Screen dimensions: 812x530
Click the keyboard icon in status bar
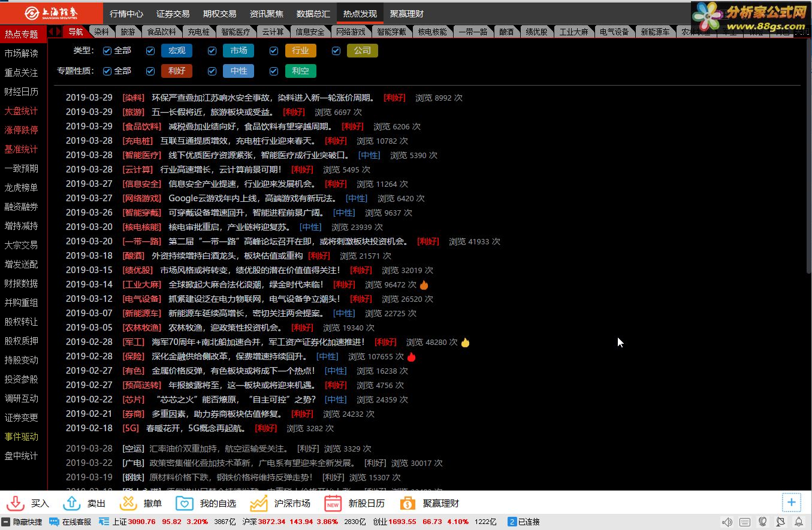(x=745, y=522)
